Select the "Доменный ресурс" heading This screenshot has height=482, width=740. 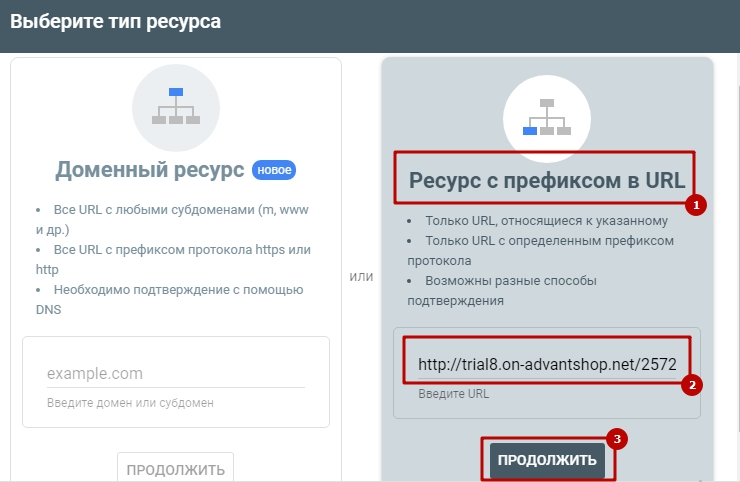(150, 170)
